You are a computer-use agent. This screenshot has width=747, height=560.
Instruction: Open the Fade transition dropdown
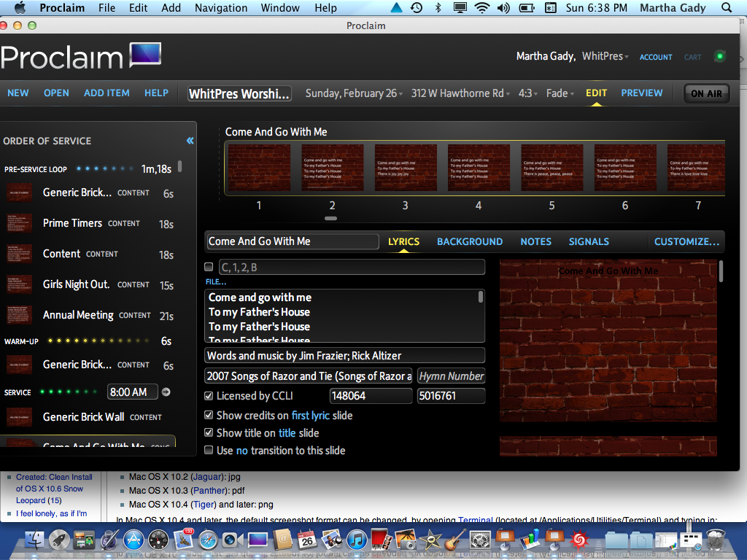(560, 93)
